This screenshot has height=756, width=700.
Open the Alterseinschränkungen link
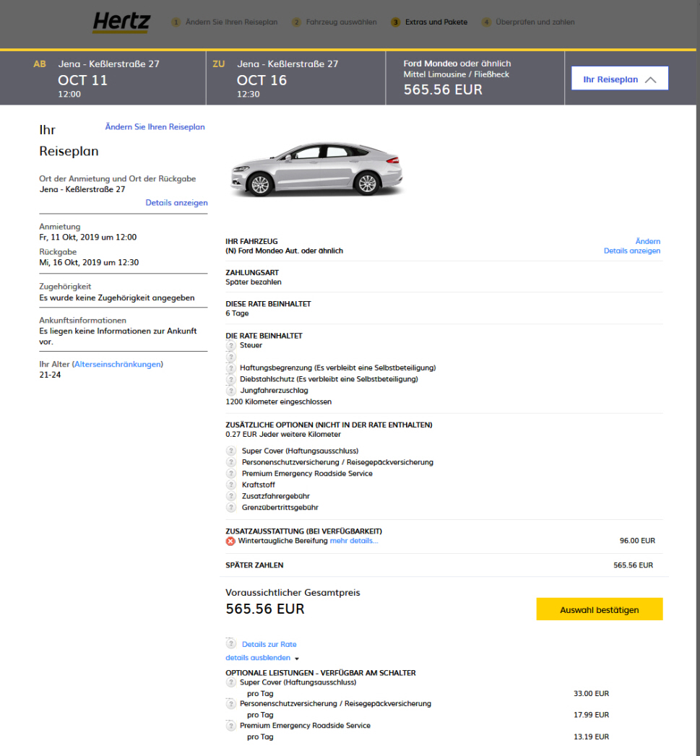pyautogui.click(x=117, y=364)
